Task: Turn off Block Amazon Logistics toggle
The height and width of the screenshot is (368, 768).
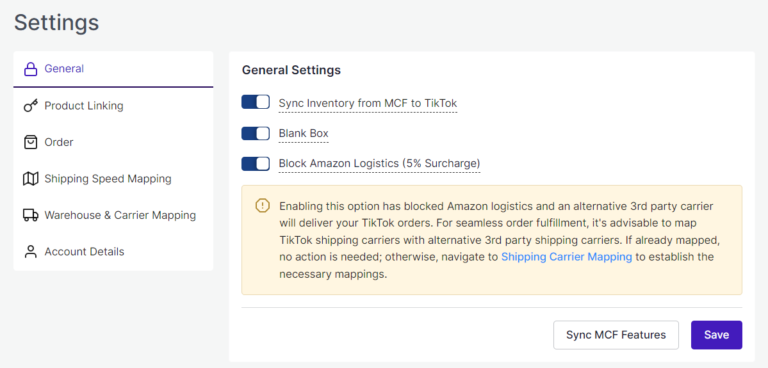Action: (256, 164)
